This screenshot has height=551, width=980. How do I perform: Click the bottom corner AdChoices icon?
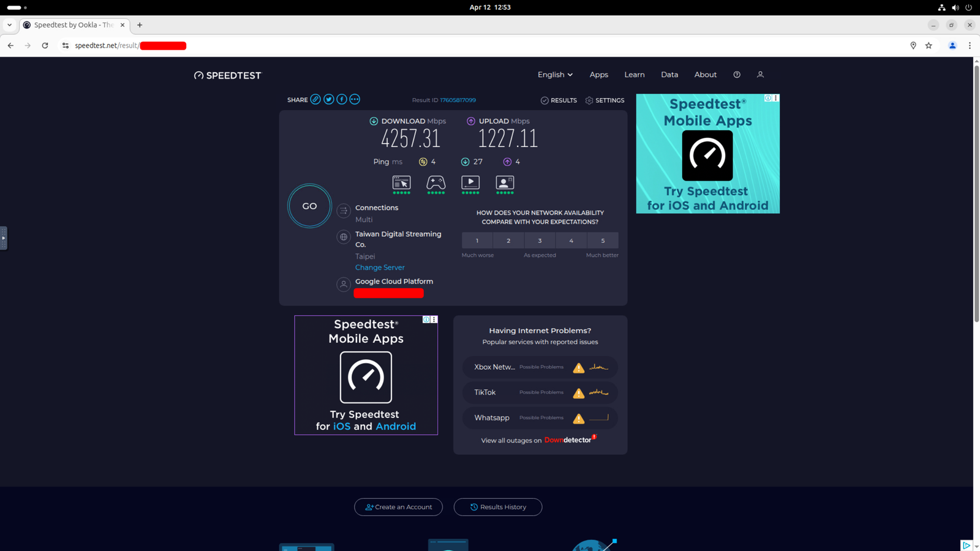click(967, 545)
